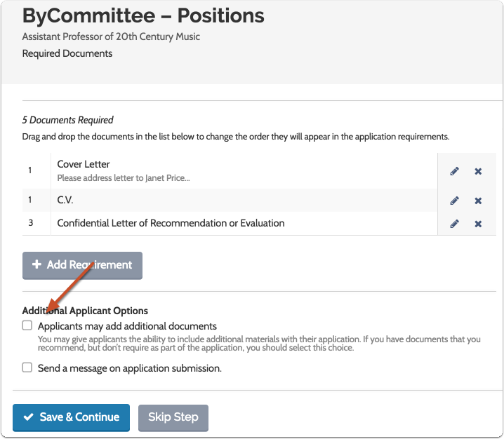Edit Confidential Letter of Recommendation requirement
This screenshot has width=504, height=439.
[454, 224]
